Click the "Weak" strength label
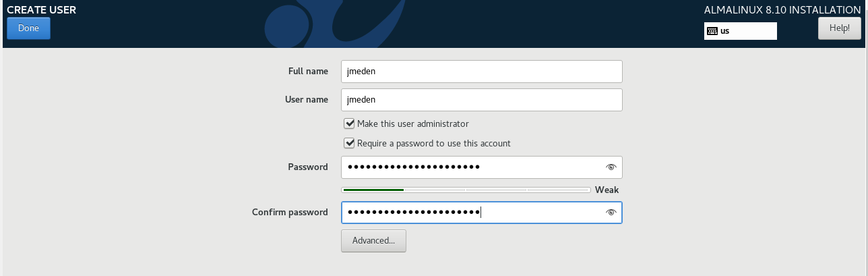This screenshot has height=276, width=868. [x=607, y=190]
